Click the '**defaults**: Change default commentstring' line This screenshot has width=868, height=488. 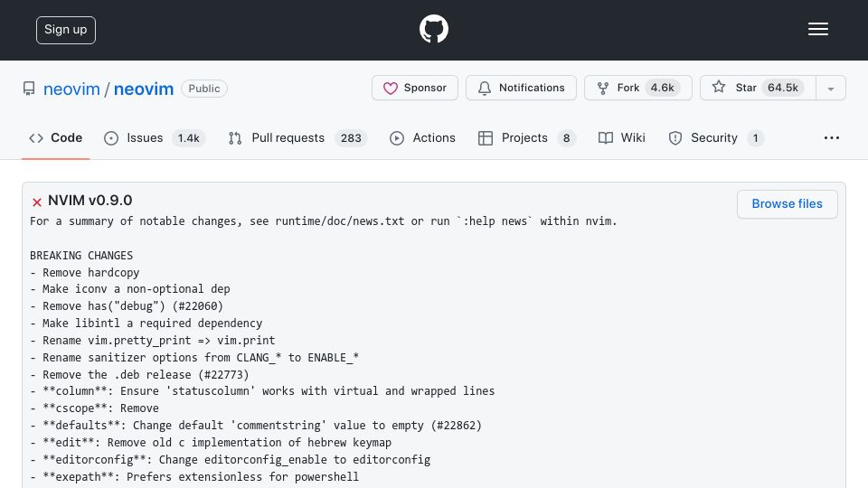(256, 426)
